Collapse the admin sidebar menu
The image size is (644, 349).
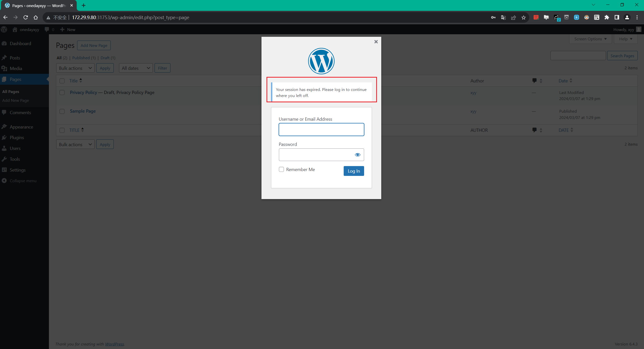[19, 181]
